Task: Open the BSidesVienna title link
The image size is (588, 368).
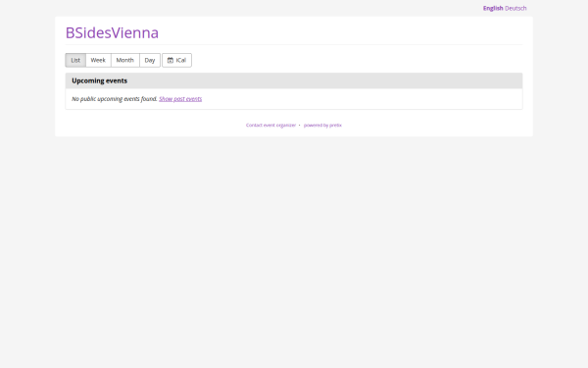Action: point(112,32)
